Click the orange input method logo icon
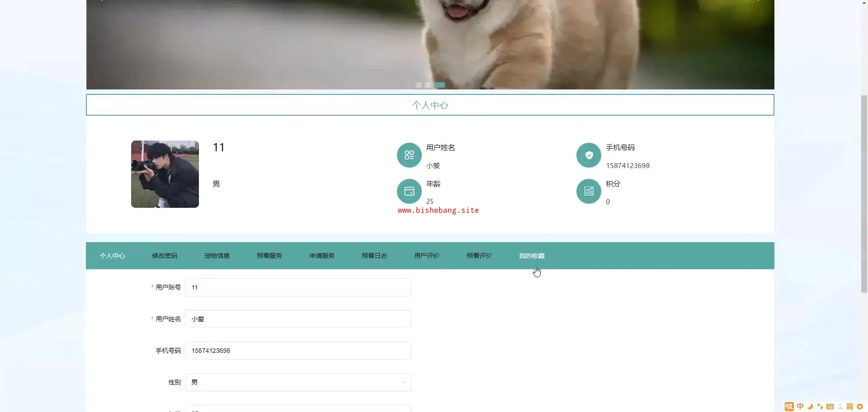 (x=789, y=407)
